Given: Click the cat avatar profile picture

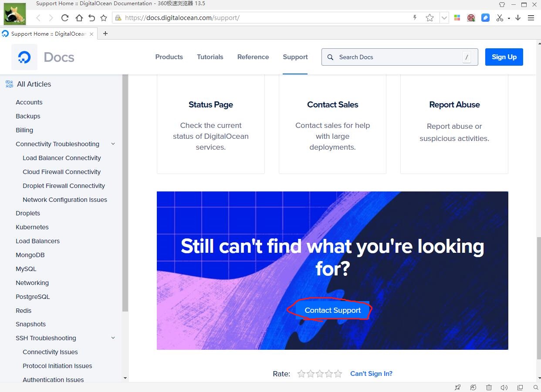Looking at the screenshot, I should point(15,15).
